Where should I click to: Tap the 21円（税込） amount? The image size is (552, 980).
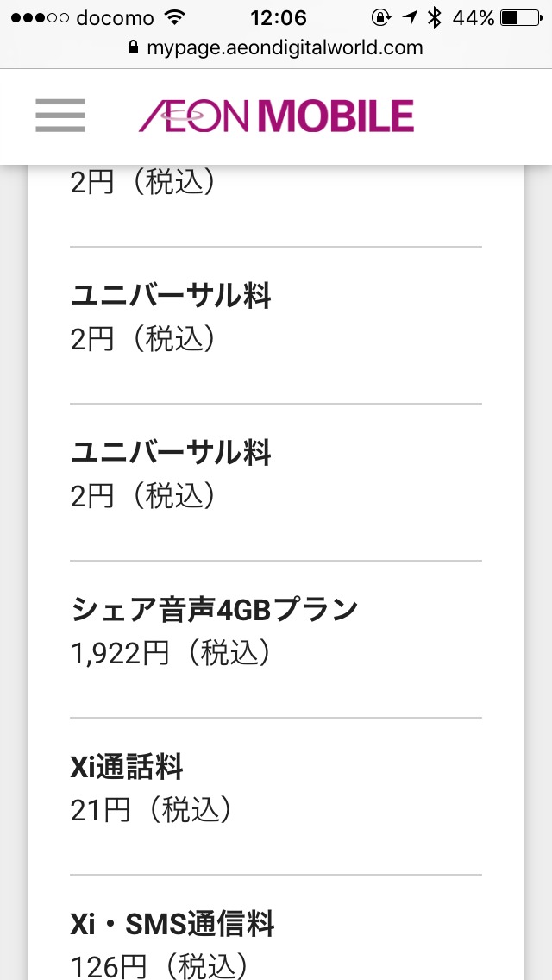pos(151,810)
